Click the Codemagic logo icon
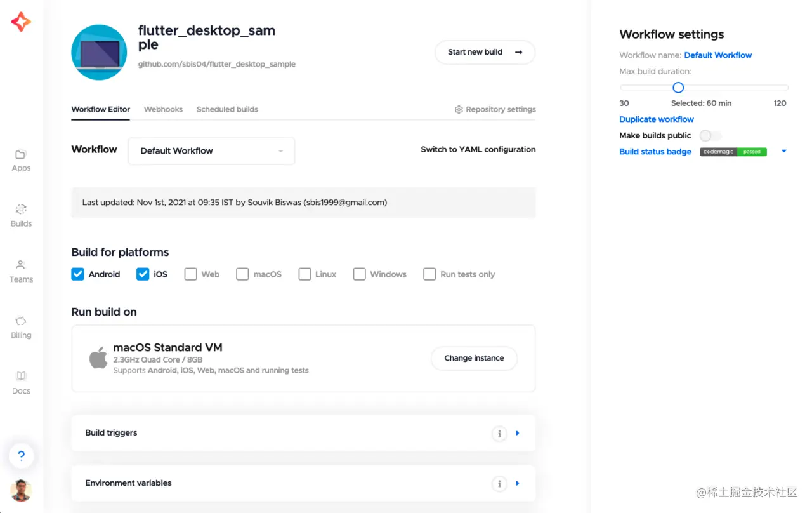This screenshot has width=812, height=513. 21,22
